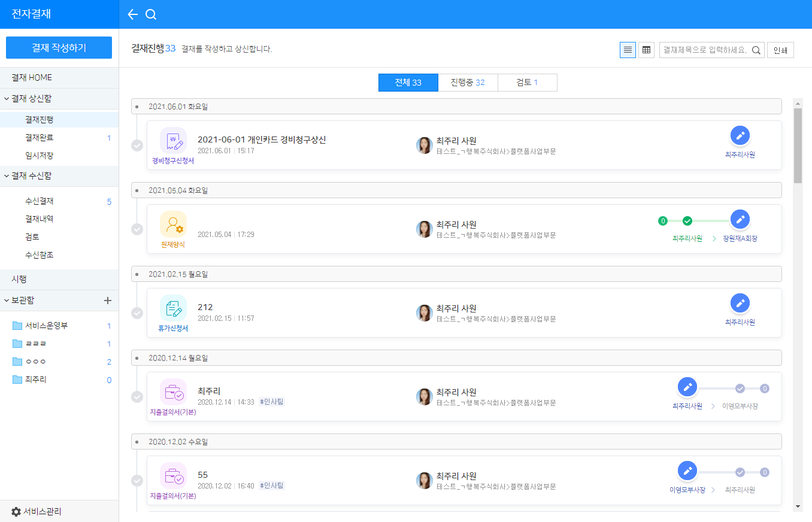Tick the checkbox for document 55
Viewport: 812px width, 522px height.
coord(137,481)
